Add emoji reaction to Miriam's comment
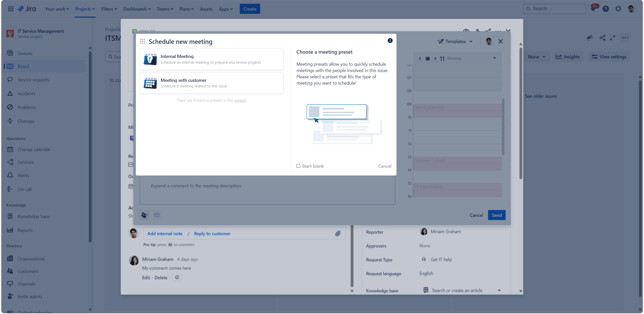The width and height of the screenshot is (644, 314). pos(177,277)
